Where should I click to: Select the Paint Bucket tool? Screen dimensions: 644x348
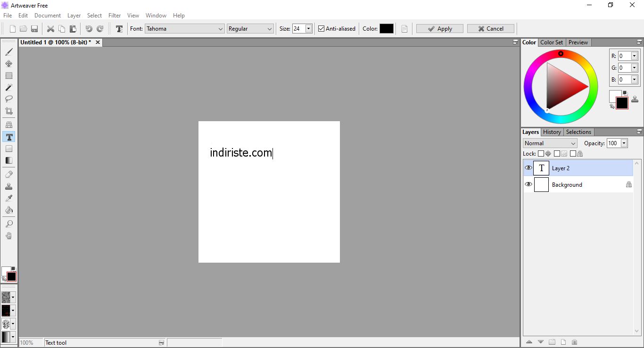[x=9, y=210]
